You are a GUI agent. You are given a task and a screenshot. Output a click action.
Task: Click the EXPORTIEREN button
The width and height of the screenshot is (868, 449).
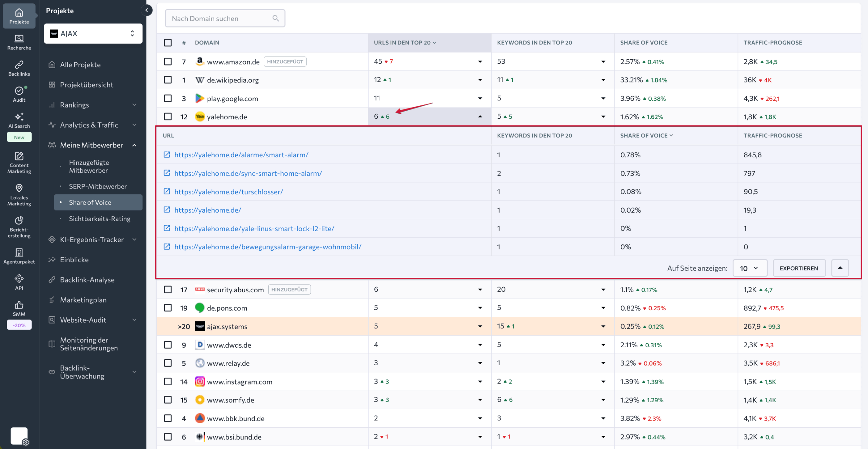pyautogui.click(x=799, y=268)
